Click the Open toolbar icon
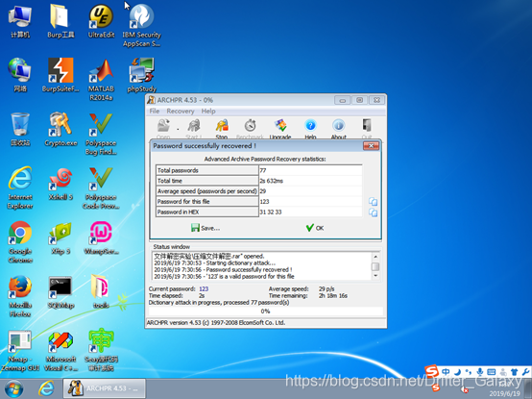Viewport: 532px width, 399px height. point(163,129)
